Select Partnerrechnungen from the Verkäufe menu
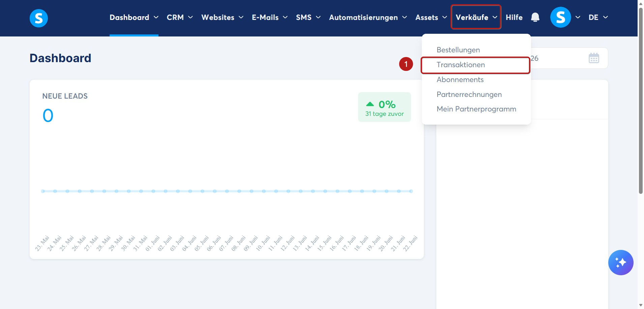 [x=469, y=95]
